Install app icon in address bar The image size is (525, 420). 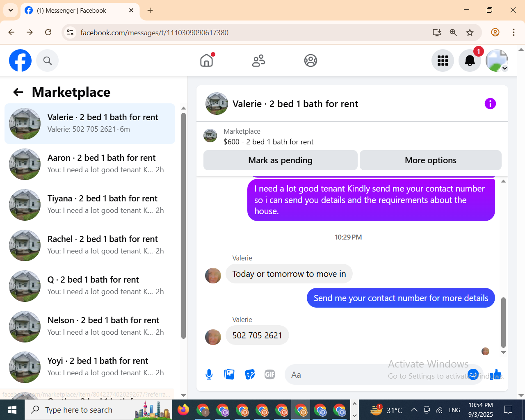(437, 32)
